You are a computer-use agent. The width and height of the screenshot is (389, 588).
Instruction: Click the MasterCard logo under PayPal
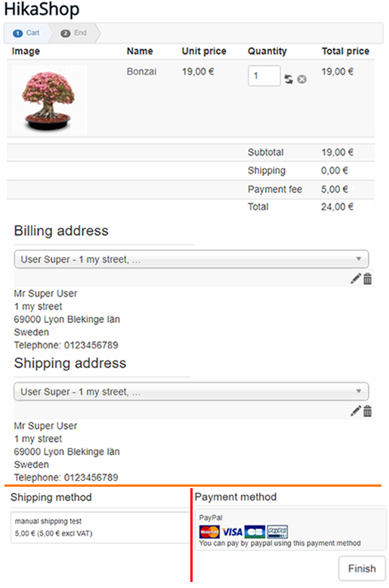coord(209,532)
